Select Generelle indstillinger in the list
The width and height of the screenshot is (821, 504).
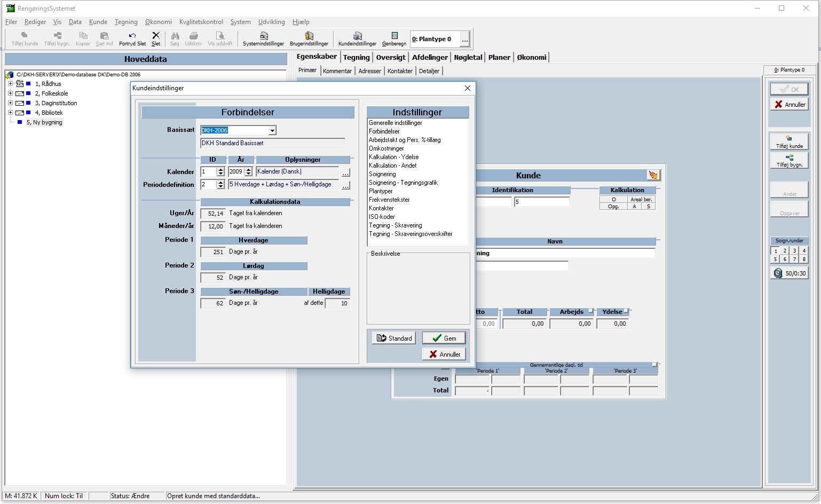pyautogui.click(x=396, y=123)
